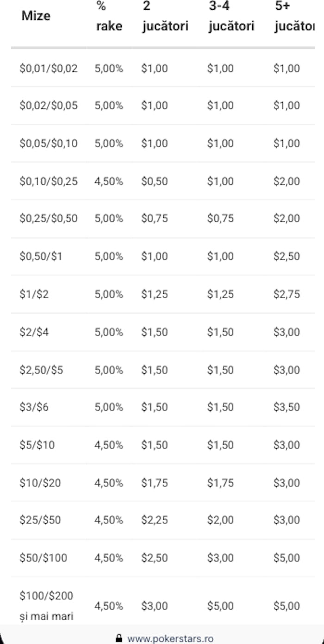Select the $10/$20 stakes cell

pyautogui.click(x=40, y=483)
